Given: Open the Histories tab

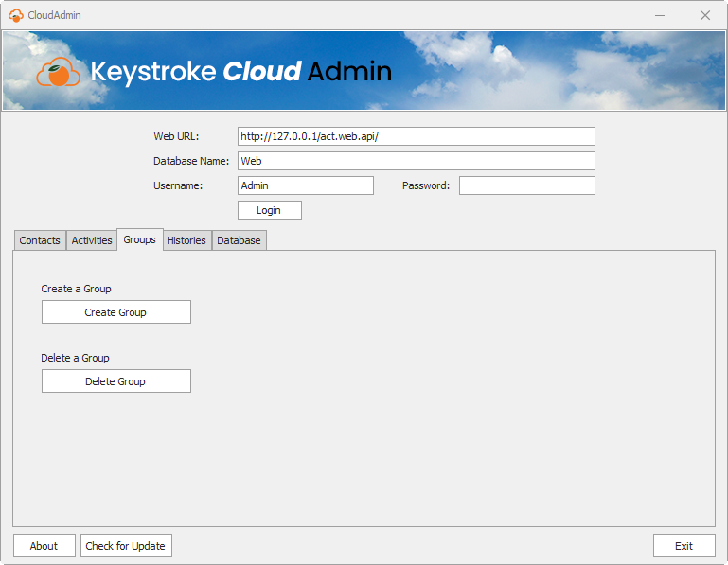Looking at the screenshot, I should click(x=186, y=240).
